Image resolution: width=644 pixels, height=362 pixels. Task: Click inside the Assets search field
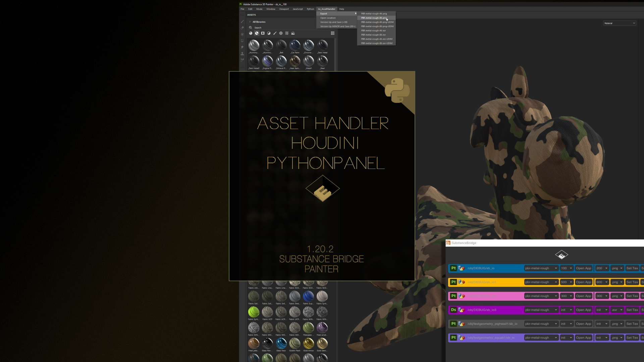pos(268,27)
